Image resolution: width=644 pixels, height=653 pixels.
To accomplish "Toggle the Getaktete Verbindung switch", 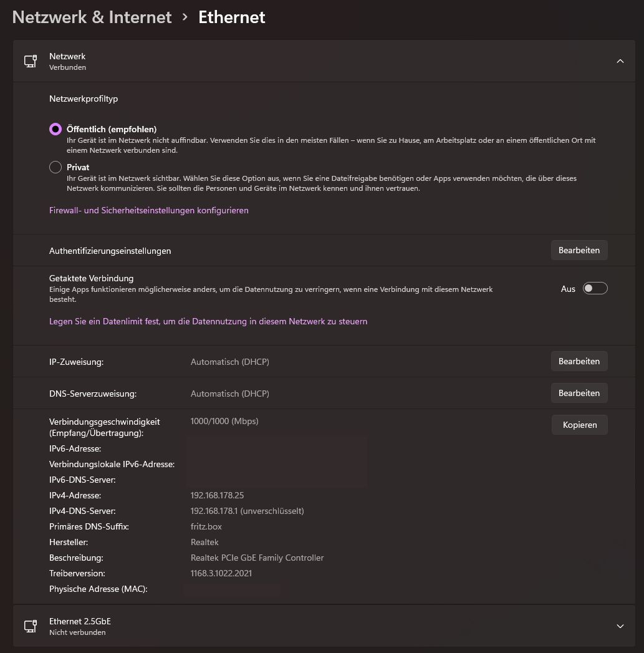I will coord(595,288).
